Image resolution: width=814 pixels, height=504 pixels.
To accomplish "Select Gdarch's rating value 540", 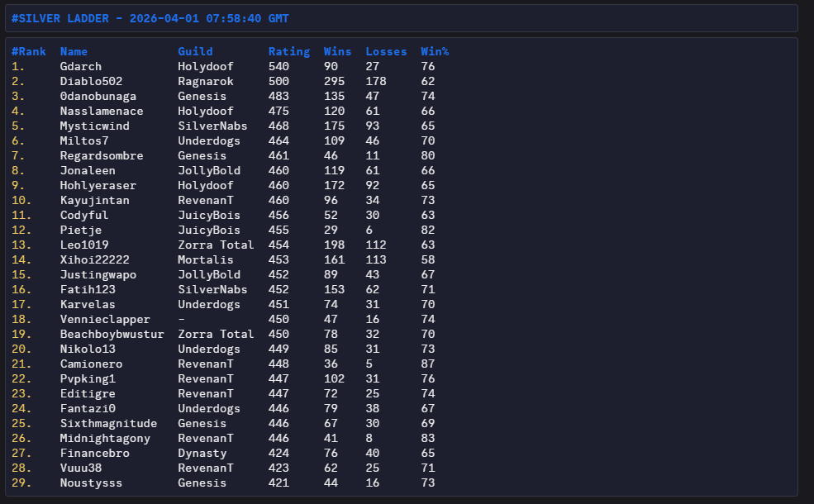I will tap(278, 66).
